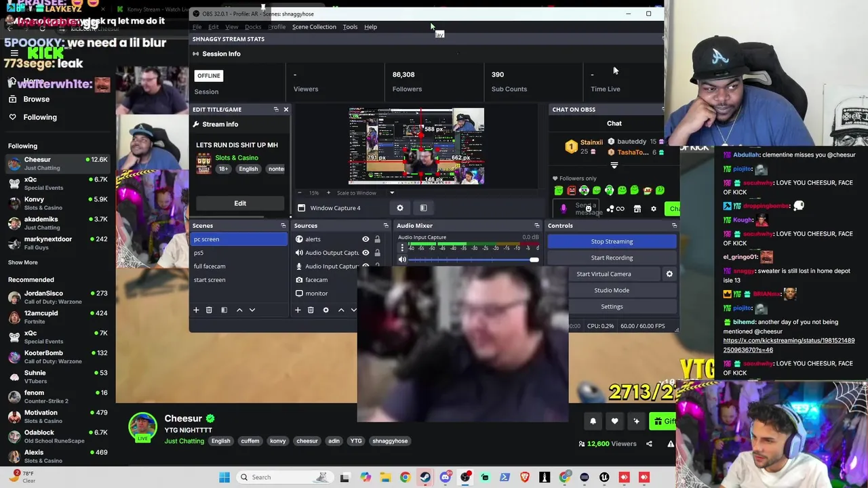Toggle lock on Audio Output Capture source

(x=377, y=253)
